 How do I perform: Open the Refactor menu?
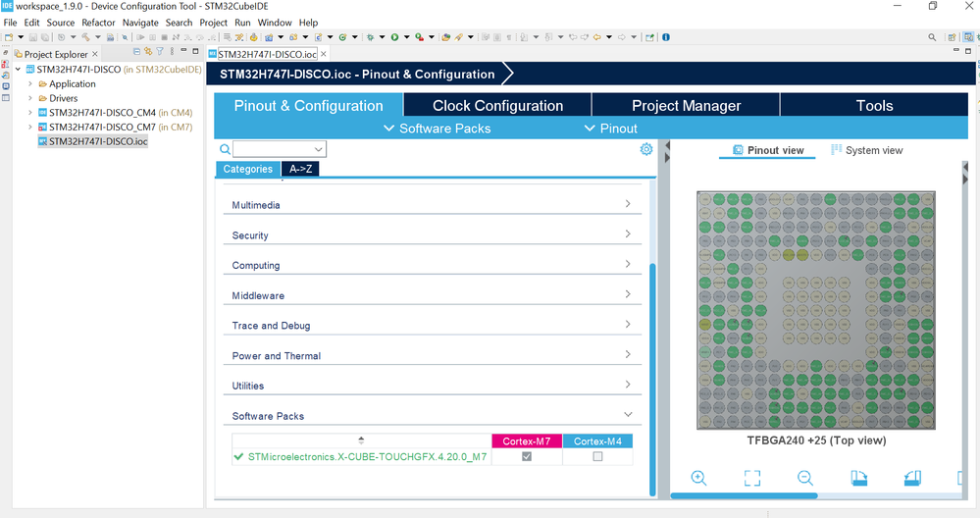click(x=98, y=23)
